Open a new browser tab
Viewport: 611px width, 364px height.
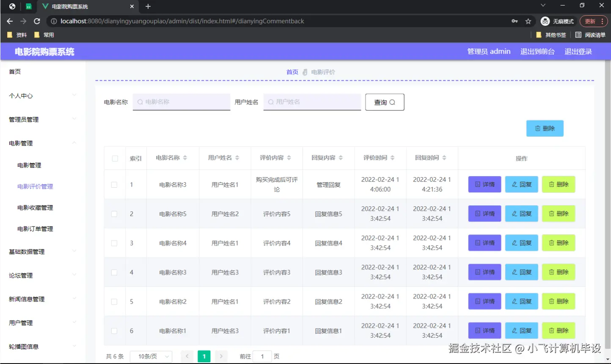point(148,6)
